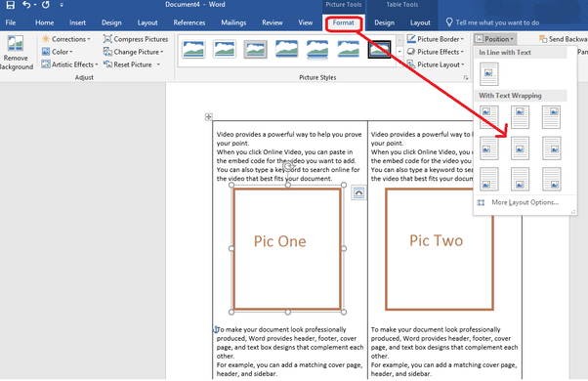Click the Position dropdown button

pyautogui.click(x=494, y=39)
